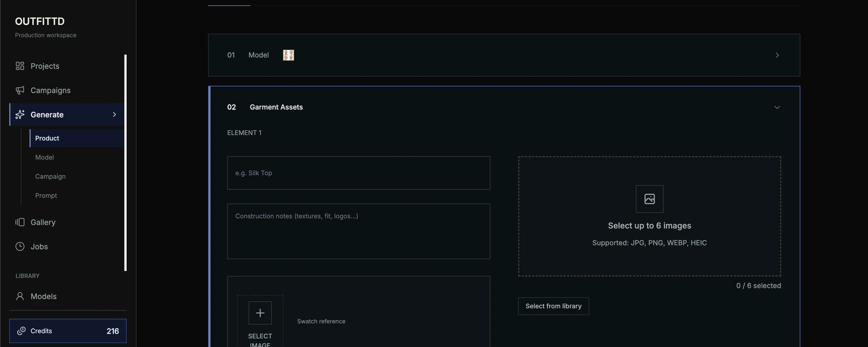Go to the Projects page label
This screenshot has width=868, height=347.
(45, 66)
